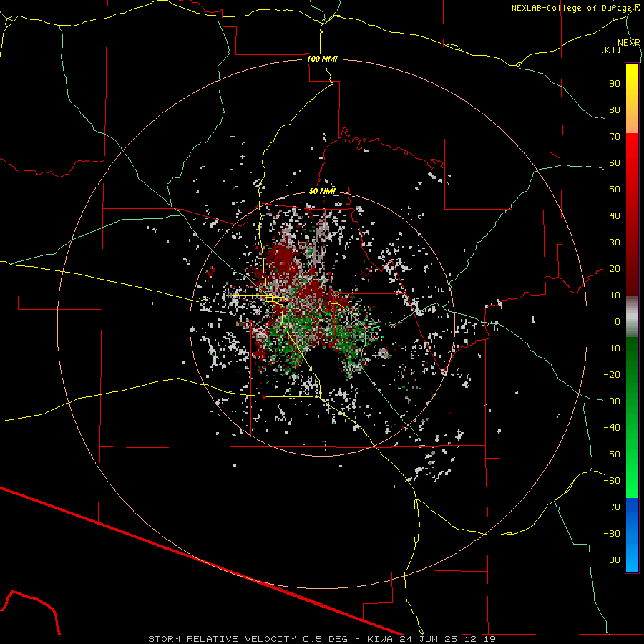Click the [KT] units label above color bar
Viewport: 644px width, 644px height.
611,49
